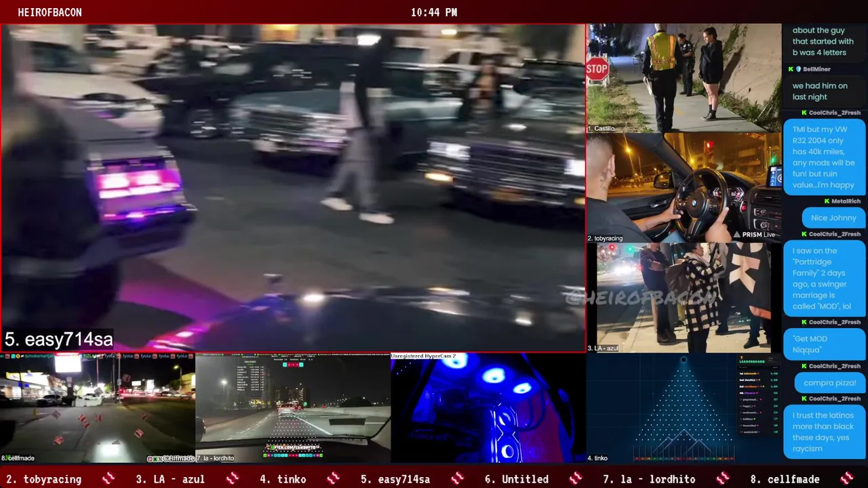Click the green K badge beside BellMiner
The height and width of the screenshot is (488, 868).
[x=791, y=69]
